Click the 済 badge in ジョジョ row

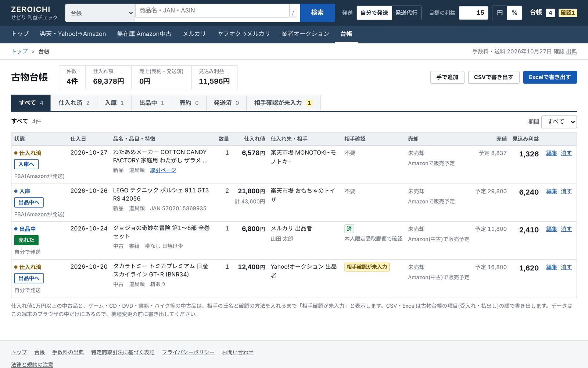click(349, 229)
